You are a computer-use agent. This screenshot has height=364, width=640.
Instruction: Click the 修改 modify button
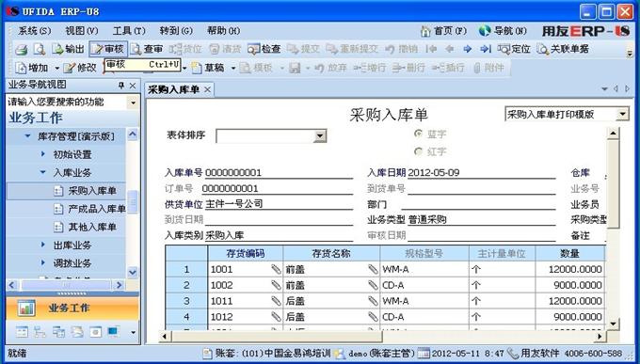pyautogui.click(x=80, y=68)
